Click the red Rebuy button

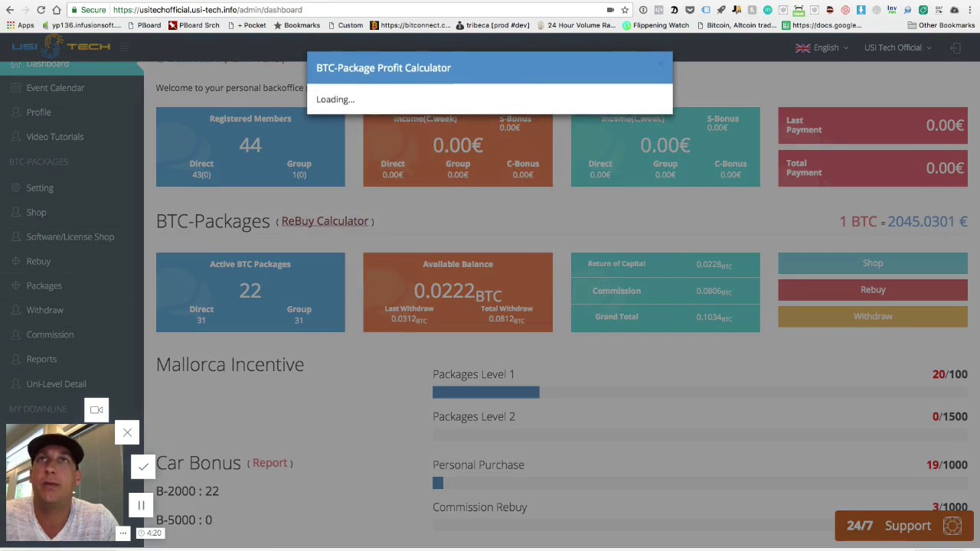(x=873, y=290)
